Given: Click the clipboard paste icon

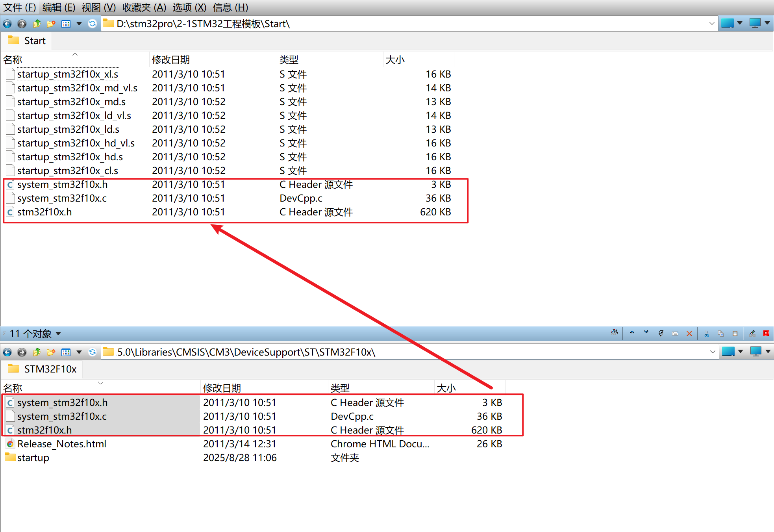Looking at the screenshot, I should click(735, 334).
